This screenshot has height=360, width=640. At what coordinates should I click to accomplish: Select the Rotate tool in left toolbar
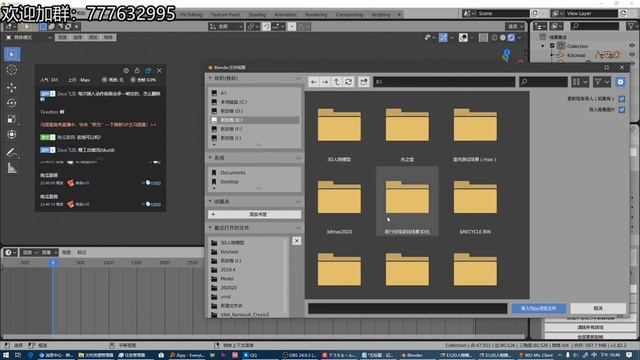(x=12, y=103)
